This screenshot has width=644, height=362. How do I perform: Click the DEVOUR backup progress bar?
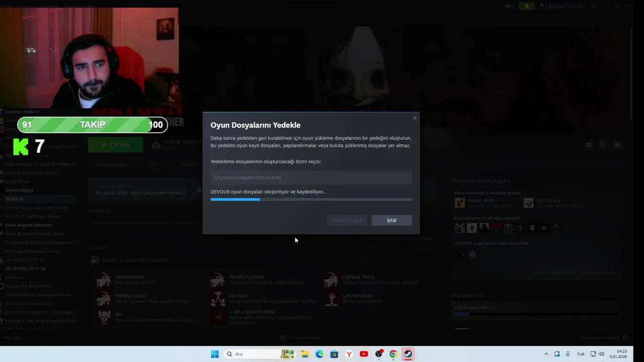(x=311, y=200)
